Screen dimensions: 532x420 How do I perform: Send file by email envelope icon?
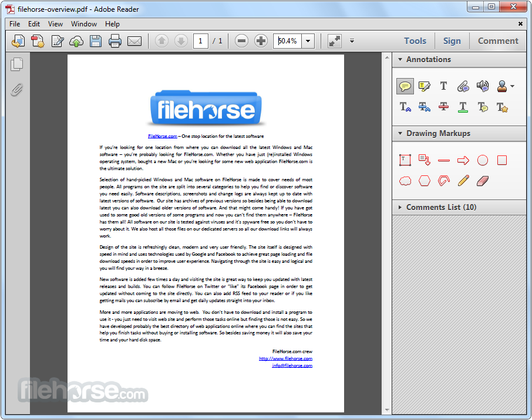[x=134, y=42]
